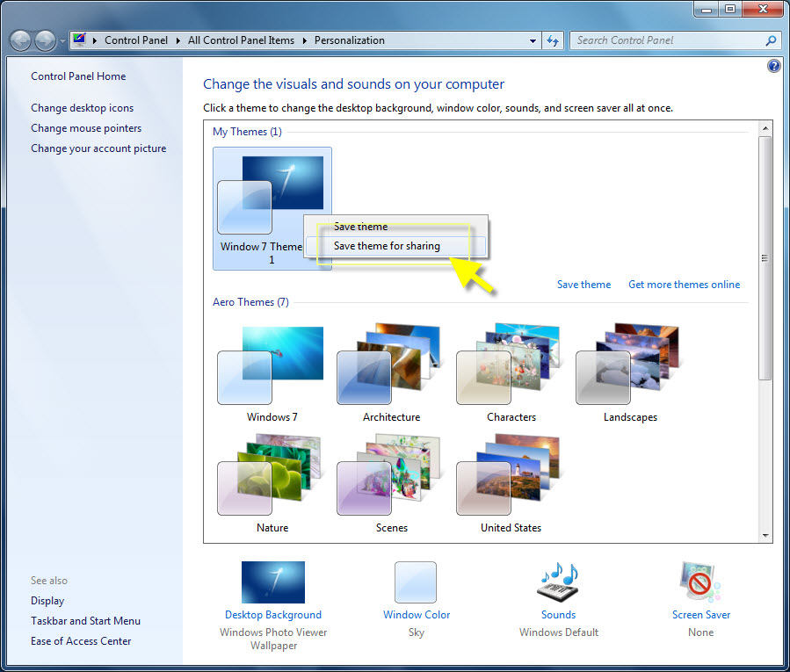Select Control Panel breadcrumb in address bar
This screenshot has width=790, height=672.
pyautogui.click(x=136, y=40)
